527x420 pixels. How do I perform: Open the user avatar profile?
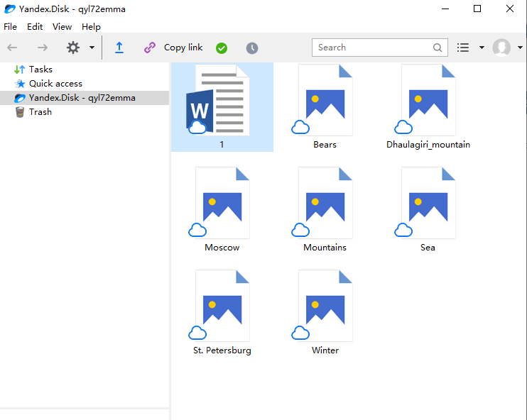501,48
